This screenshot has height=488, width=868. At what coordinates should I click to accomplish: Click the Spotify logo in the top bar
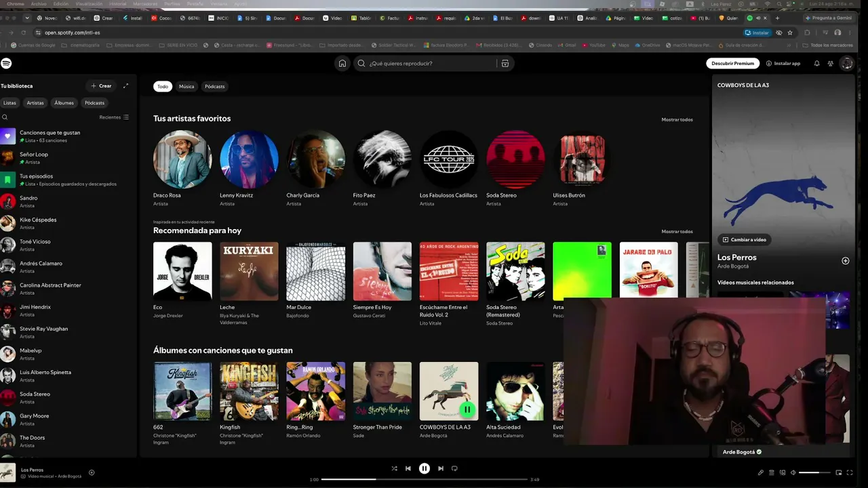coord(6,63)
